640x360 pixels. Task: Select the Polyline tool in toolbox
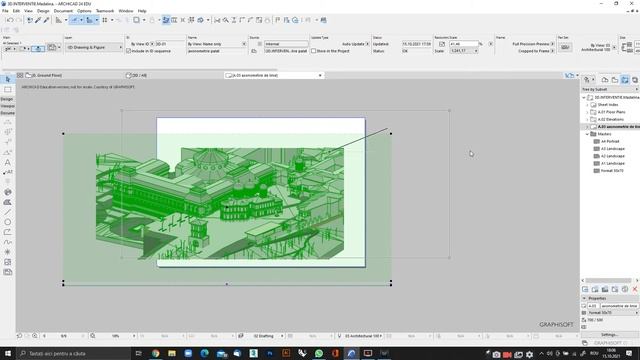(7, 232)
